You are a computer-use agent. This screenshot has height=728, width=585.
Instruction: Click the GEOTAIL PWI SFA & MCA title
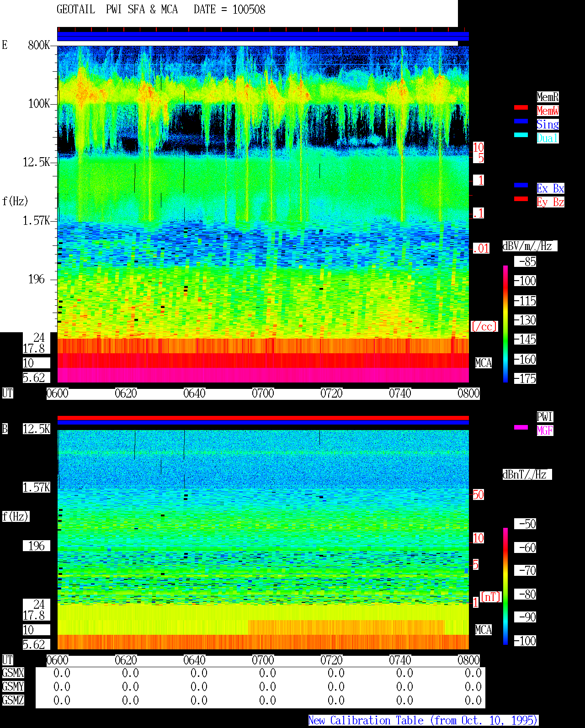tap(117, 10)
